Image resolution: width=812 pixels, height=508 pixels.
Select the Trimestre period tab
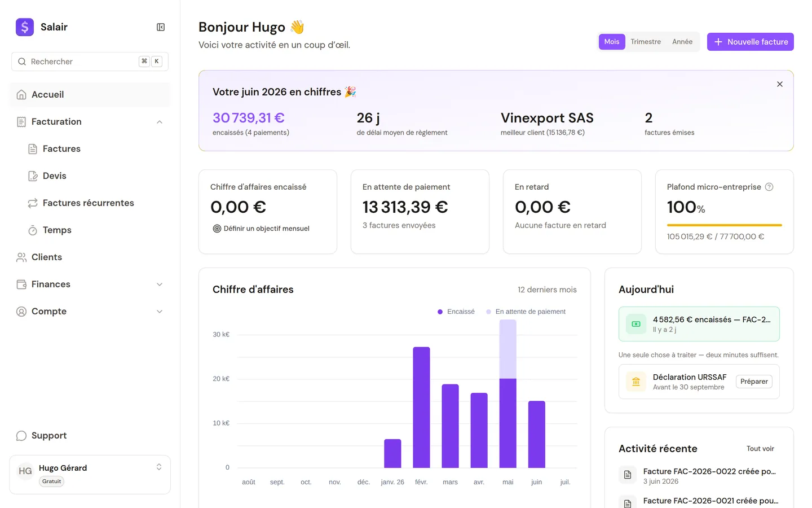click(646, 42)
